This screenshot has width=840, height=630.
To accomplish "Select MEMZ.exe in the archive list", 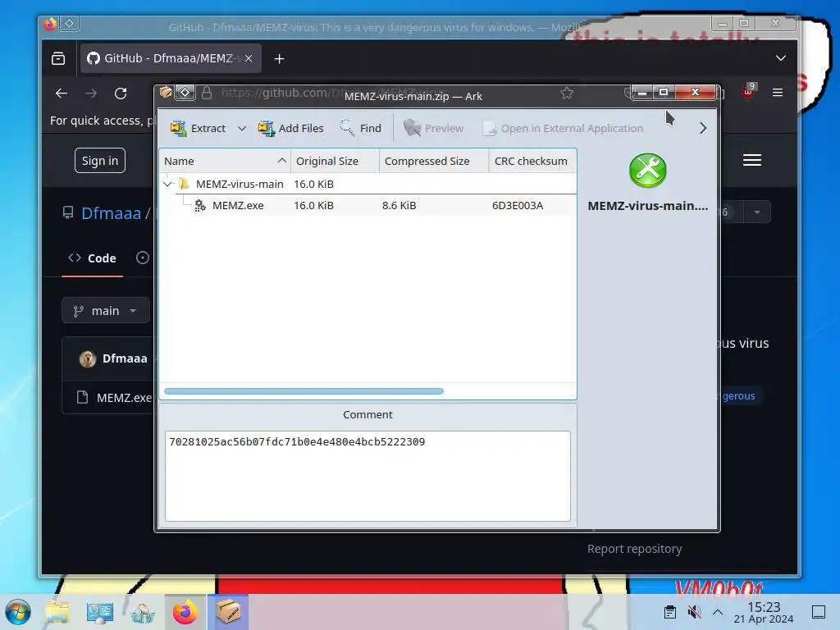I will click(x=367, y=205).
